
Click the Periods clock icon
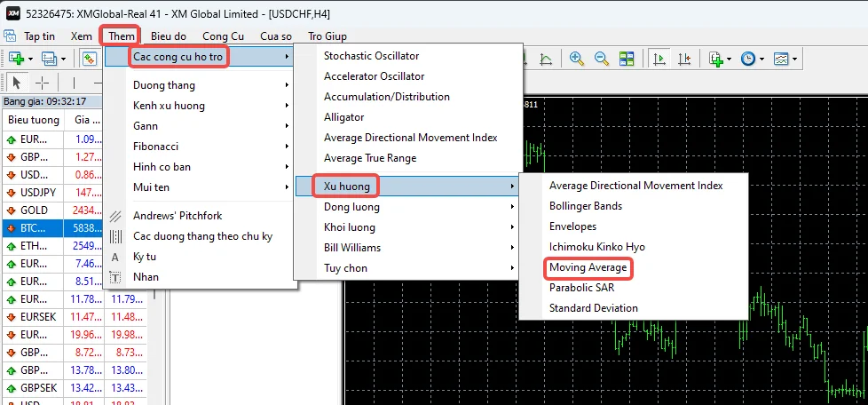point(748,59)
